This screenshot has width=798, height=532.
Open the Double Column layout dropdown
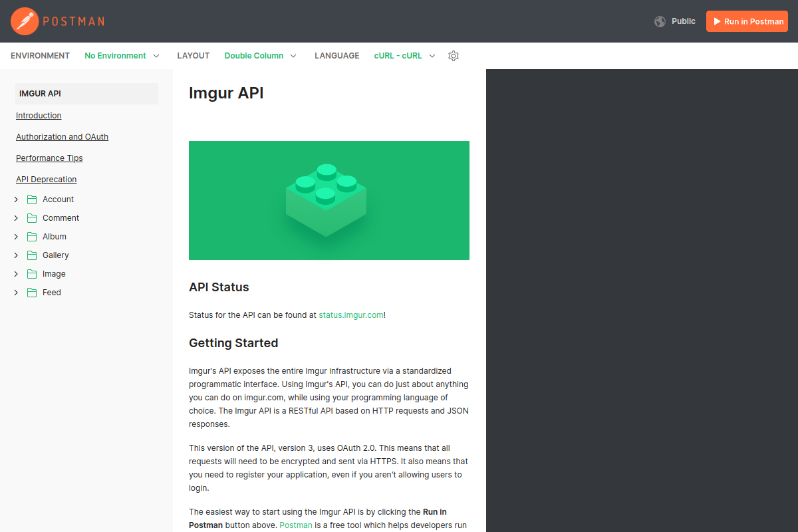point(261,56)
